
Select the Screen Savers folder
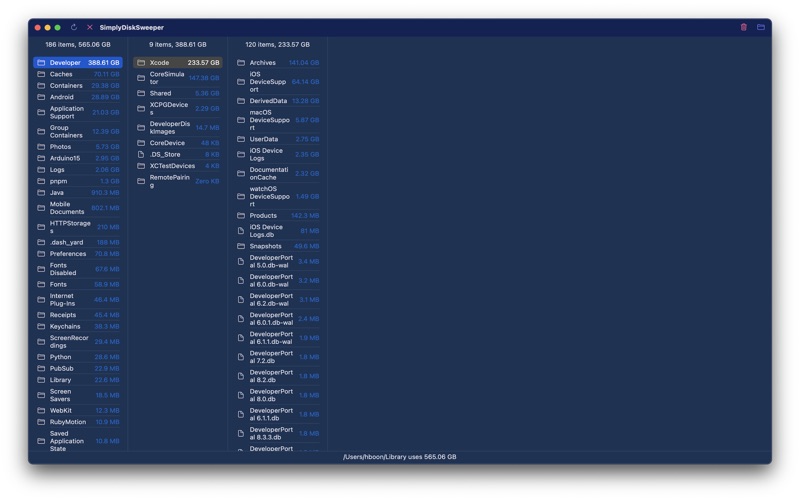coord(78,395)
